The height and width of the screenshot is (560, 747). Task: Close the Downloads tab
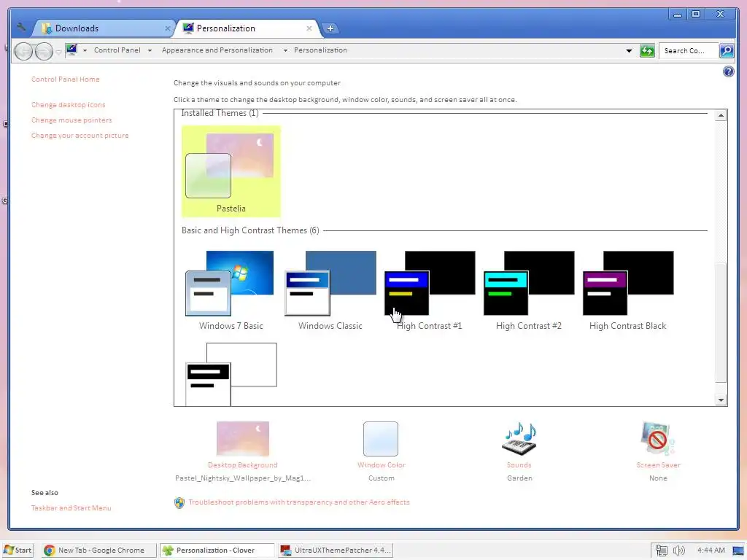(x=167, y=28)
